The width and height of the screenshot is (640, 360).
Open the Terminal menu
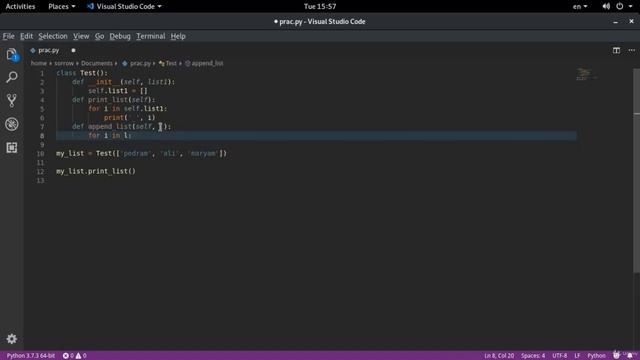point(151,36)
